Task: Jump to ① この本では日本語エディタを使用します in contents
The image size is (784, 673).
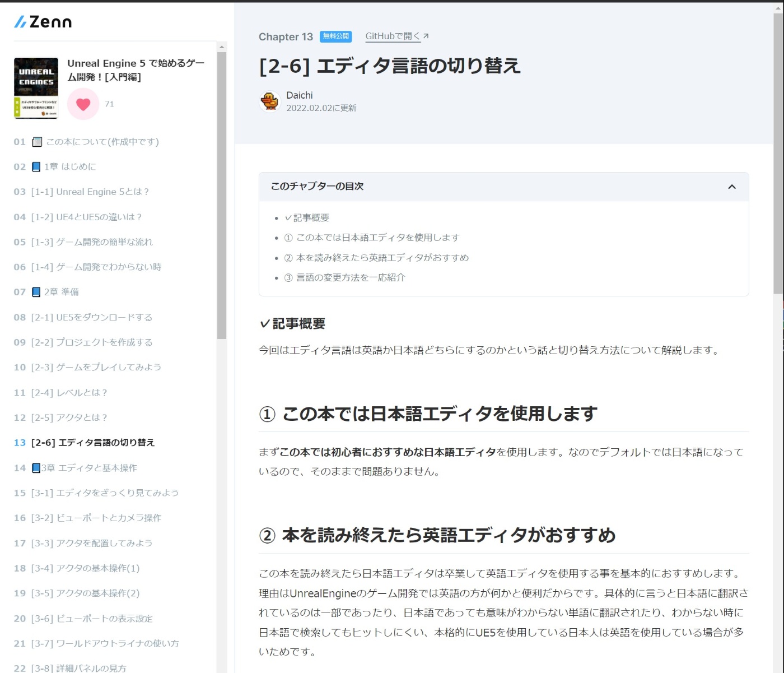Action: click(x=372, y=238)
